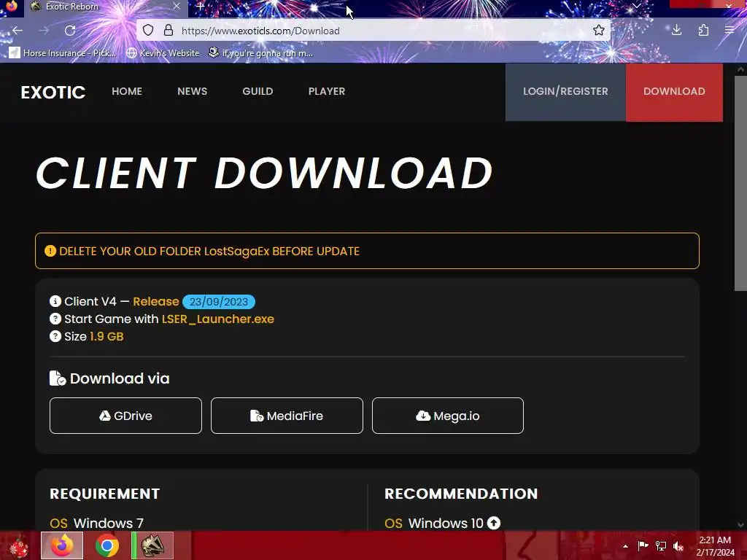Viewport: 747px width, 560px height.
Task: Click the 23/09/2023 release date badge
Action: pos(219,302)
